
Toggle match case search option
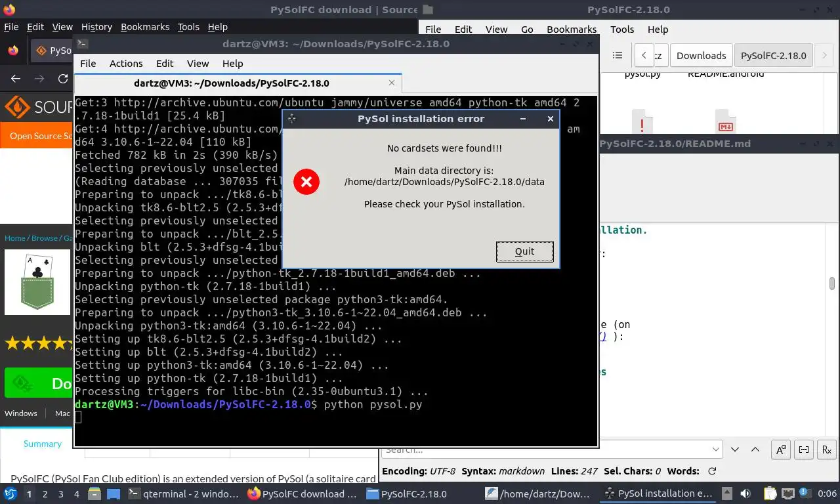coord(781,450)
